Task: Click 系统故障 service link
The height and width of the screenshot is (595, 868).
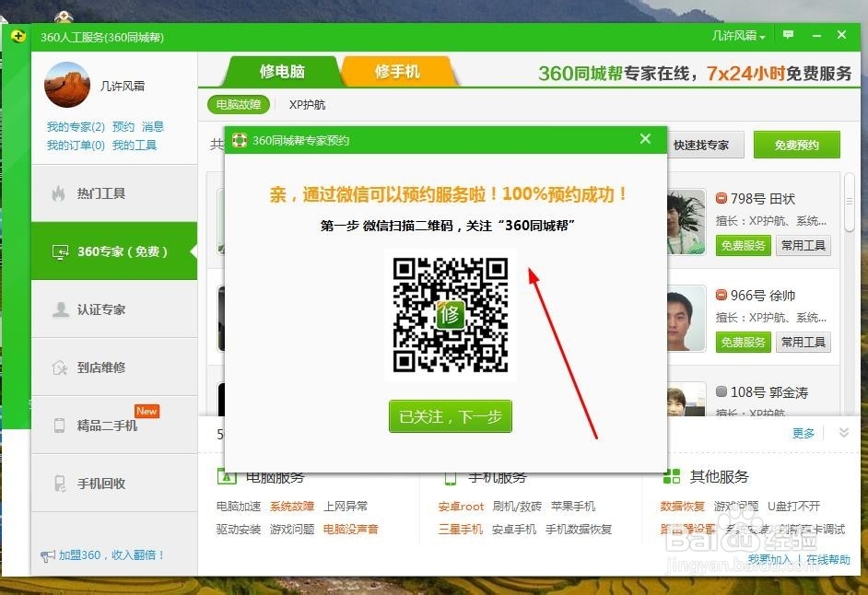Action: pos(292,507)
